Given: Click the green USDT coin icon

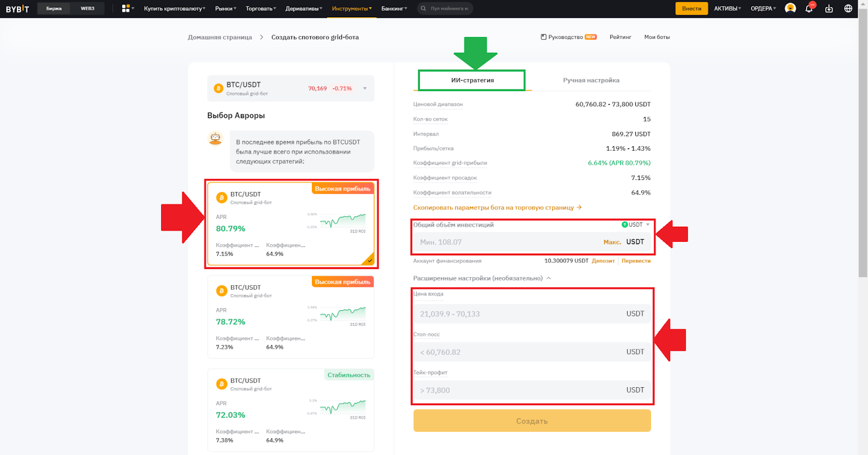Looking at the screenshot, I should [x=624, y=225].
